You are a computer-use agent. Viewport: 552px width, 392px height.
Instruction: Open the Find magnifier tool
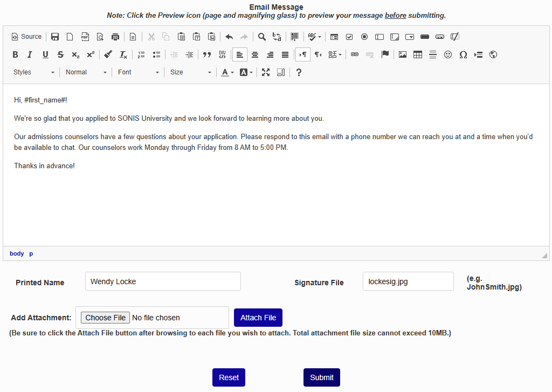coord(262,37)
